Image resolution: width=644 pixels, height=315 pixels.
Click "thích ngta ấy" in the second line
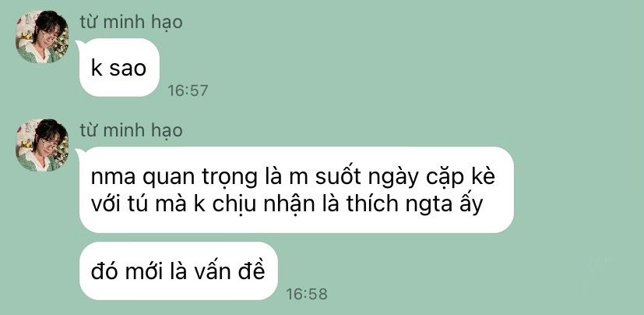coord(414,204)
